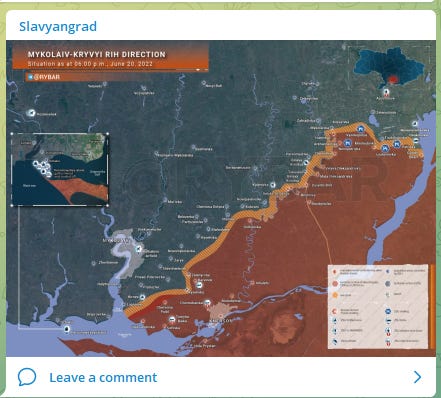This screenshot has height=398, width=441.
Task: Open the Mykolaiv-Kryvyi Rih map image
Action: point(221,198)
